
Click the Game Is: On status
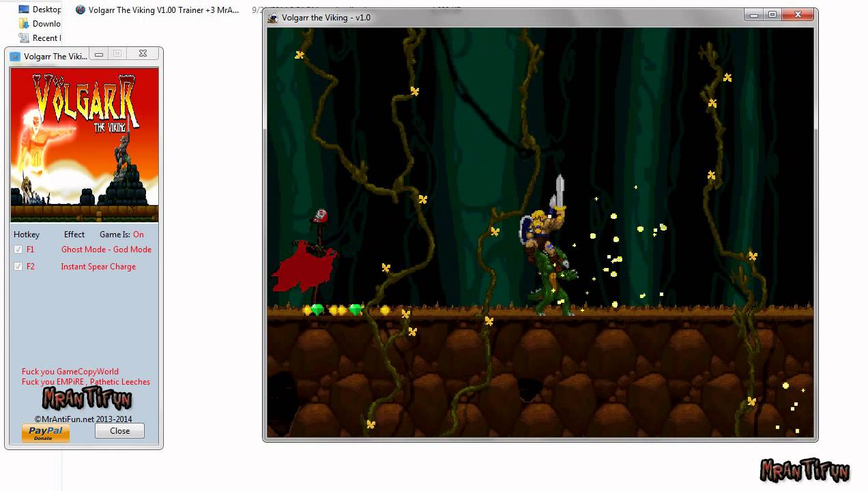tap(121, 235)
